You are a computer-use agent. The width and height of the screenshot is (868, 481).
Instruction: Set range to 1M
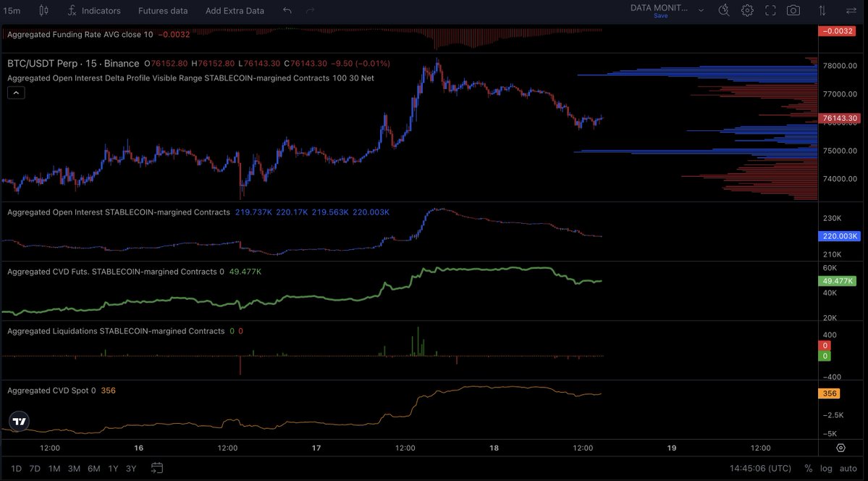click(x=54, y=469)
